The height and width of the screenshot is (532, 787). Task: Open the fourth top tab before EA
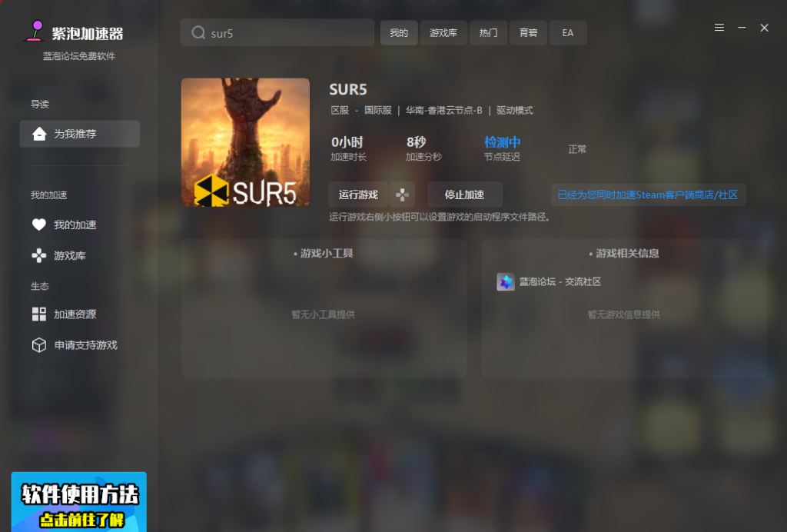pos(528,32)
